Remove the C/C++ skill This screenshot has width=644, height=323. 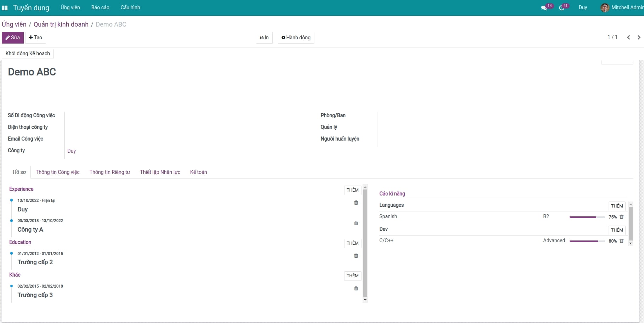pyautogui.click(x=621, y=241)
